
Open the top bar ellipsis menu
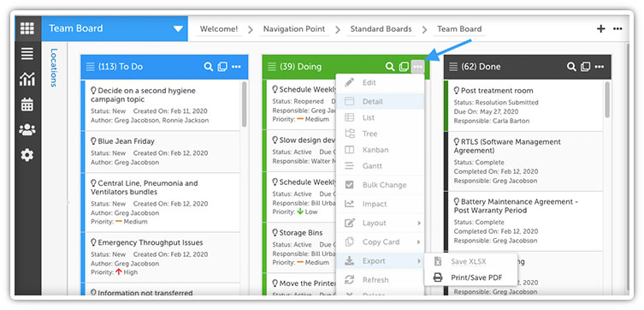(617, 29)
